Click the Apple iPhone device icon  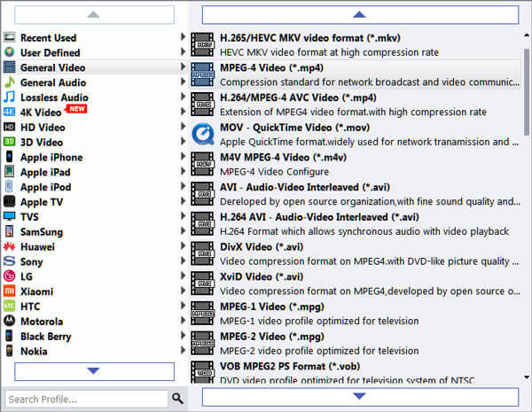tap(10, 157)
